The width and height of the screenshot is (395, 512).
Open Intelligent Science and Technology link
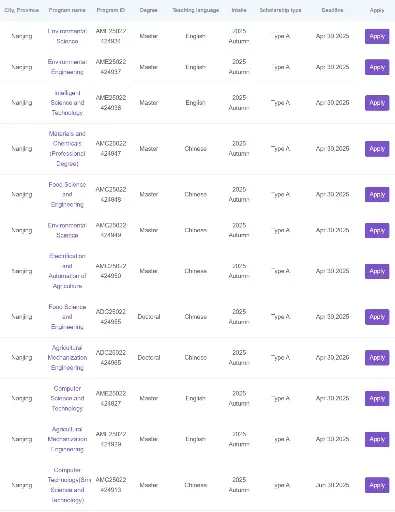coord(67,103)
